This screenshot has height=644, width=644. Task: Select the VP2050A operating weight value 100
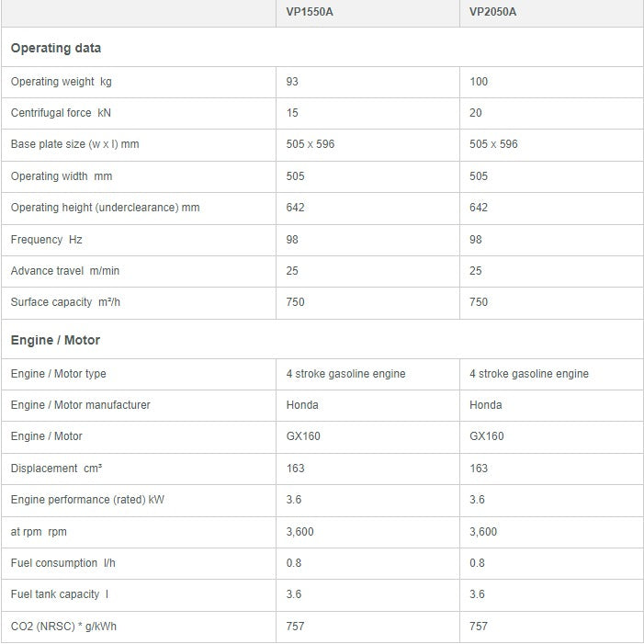point(479,82)
